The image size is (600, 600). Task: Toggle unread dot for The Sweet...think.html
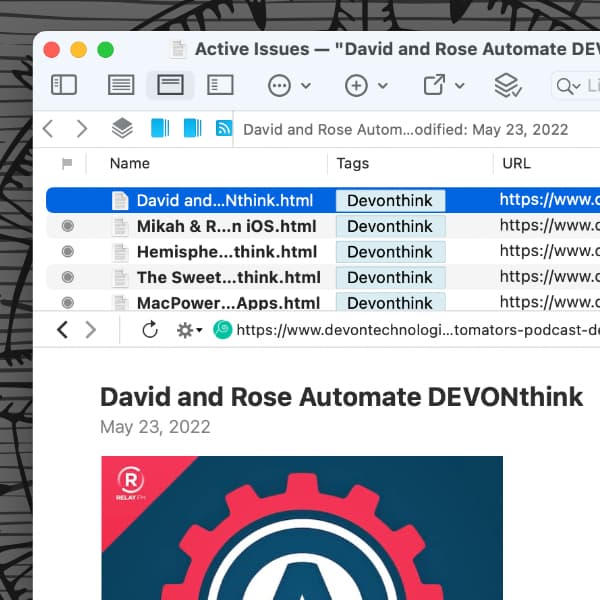click(68, 277)
